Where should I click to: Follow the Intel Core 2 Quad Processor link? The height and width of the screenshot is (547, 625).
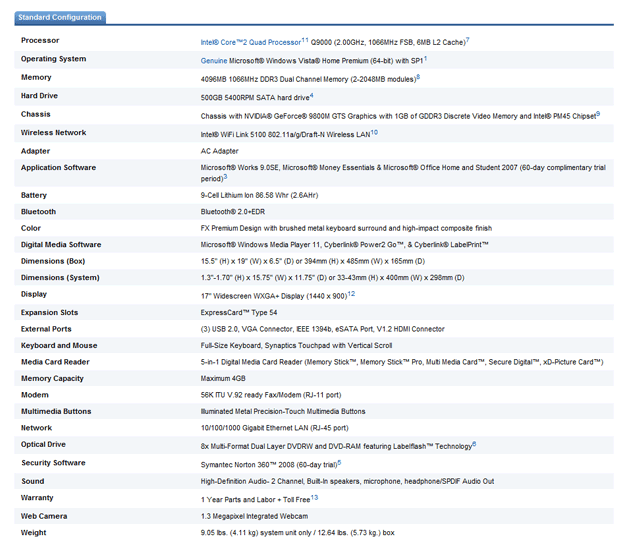(251, 42)
